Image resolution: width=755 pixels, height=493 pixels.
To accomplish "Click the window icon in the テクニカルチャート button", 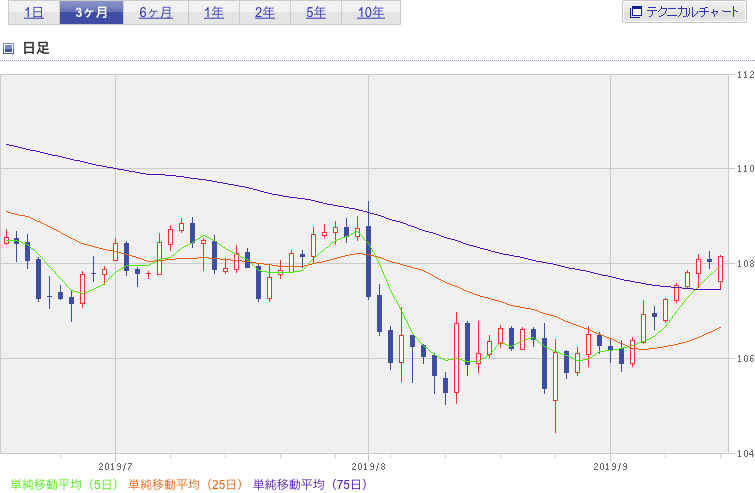I will [636, 12].
